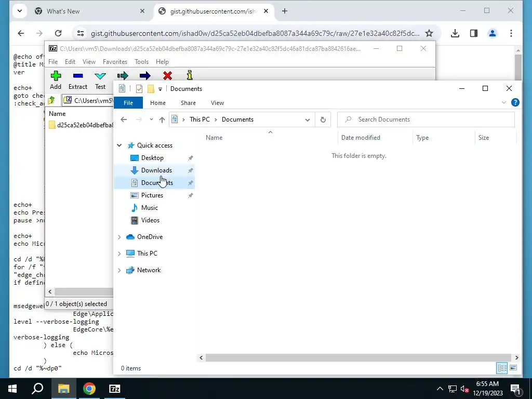Open the 7-Zip Edit menu
Viewport: 532px width, 399px height.
[70, 62]
